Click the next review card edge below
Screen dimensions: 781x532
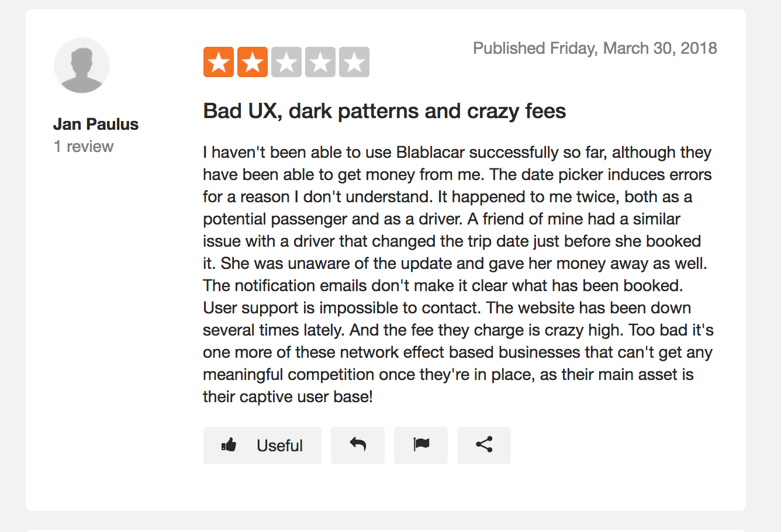[x=386, y=530]
